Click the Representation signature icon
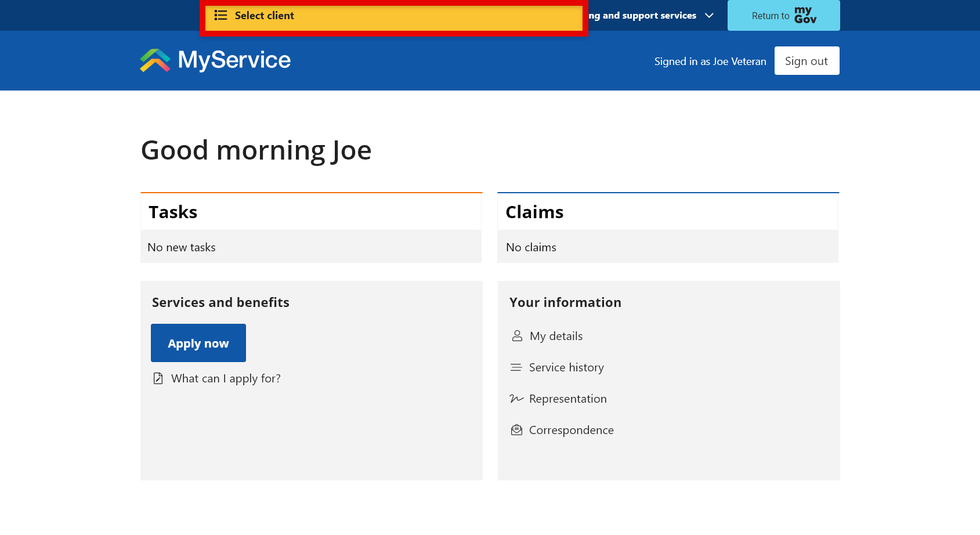The width and height of the screenshot is (980, 535). (x=516, y=399)
